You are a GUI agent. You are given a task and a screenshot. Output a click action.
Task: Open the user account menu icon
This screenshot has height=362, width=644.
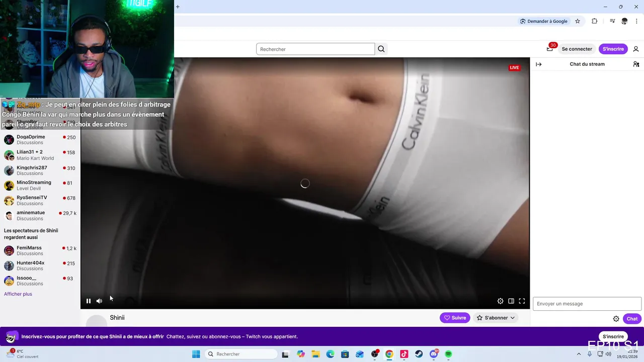point(636,49)
